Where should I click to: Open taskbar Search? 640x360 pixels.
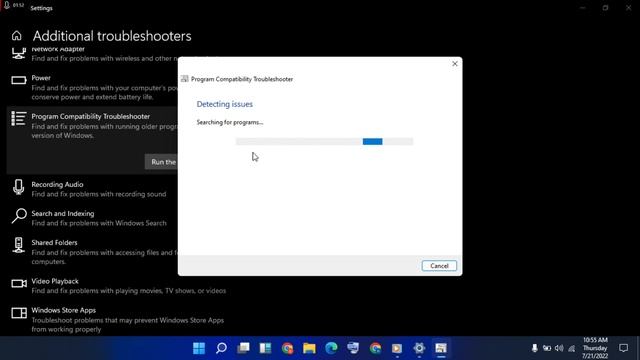click(221, 348)
